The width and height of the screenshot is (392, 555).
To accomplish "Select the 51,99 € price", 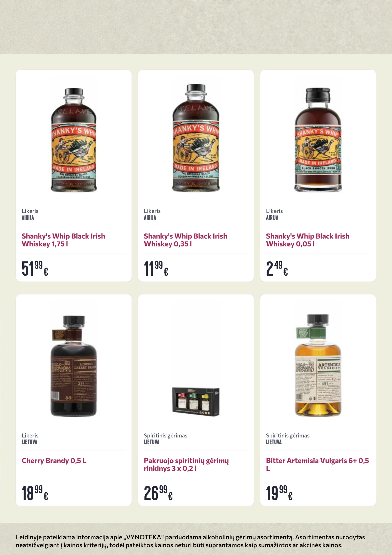I will coord(35,268).
